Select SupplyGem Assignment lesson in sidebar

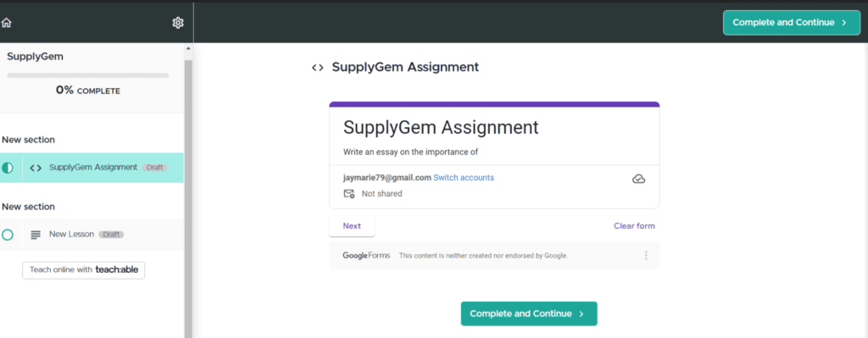[x=92, y=168]
